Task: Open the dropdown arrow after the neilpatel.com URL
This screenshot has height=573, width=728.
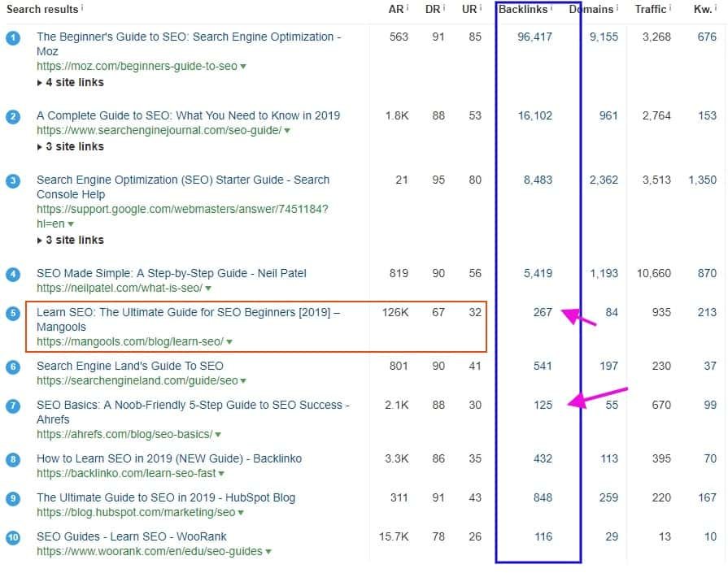Action: point(209,289)
